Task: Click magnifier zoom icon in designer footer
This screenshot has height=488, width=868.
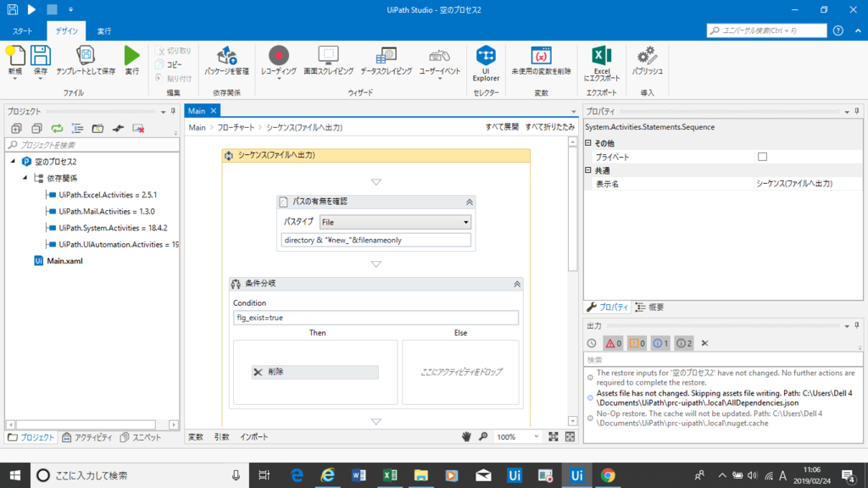Action: [483, 436]
